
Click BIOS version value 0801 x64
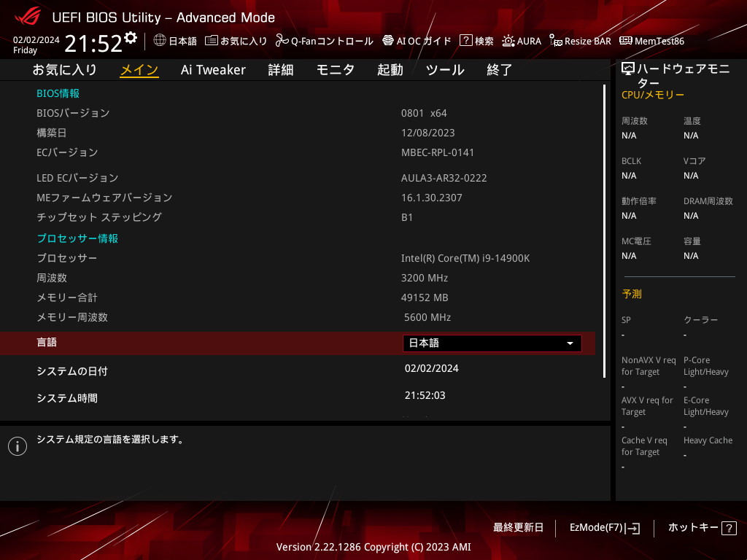click(424, 113)
